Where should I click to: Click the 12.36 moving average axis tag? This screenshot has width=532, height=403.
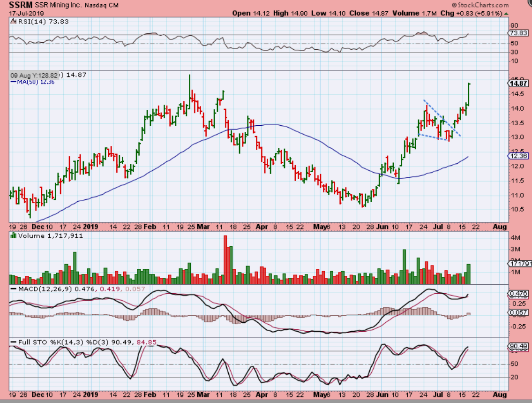tap(518, 156)
